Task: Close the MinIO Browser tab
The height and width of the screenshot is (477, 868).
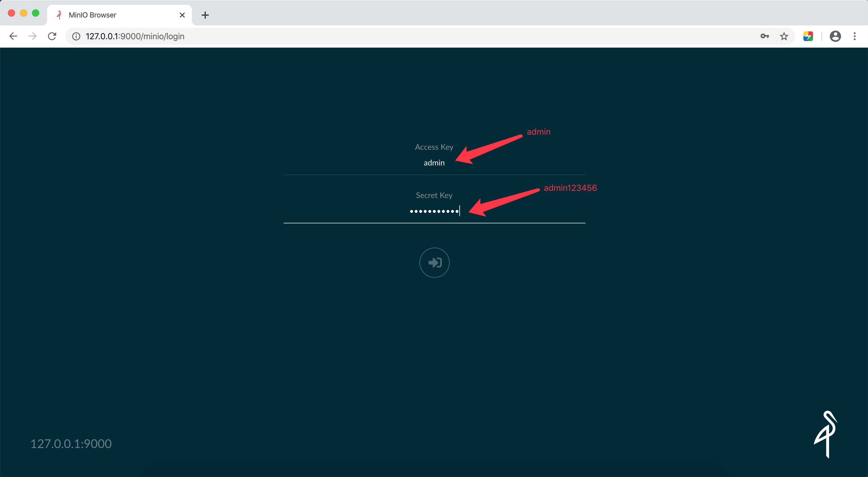Action: [182, 15]
